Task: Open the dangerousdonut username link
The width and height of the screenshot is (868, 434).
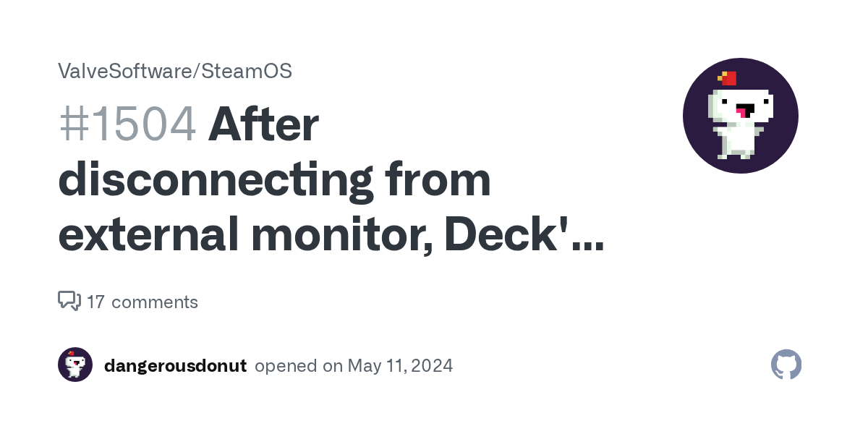Action: click(x=175, y=365)
